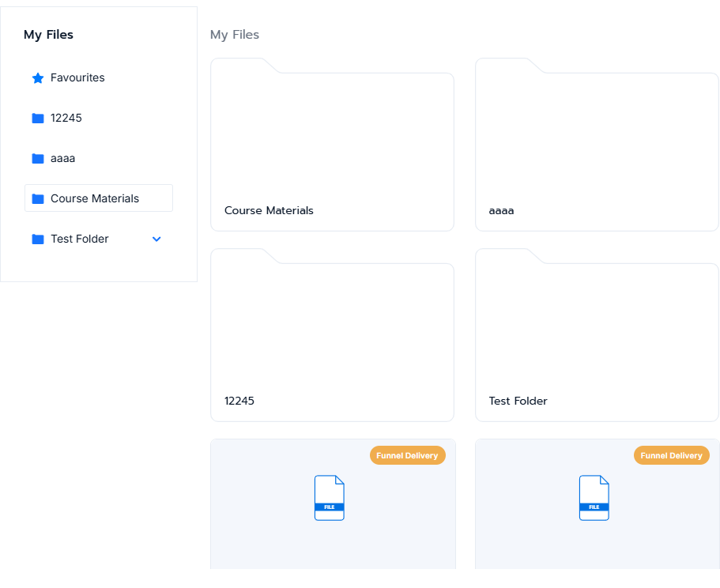
Task: Open the 12245 folder card
Action: [332, 335]
